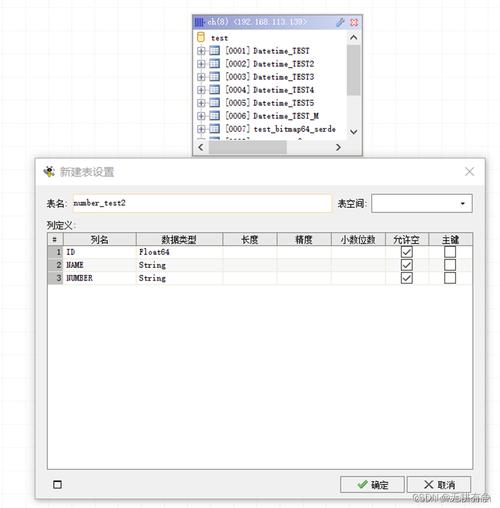Expand the [0007] test_bitmap64_serde node
The width and height of the screenshot is (500, 508).
201,129
